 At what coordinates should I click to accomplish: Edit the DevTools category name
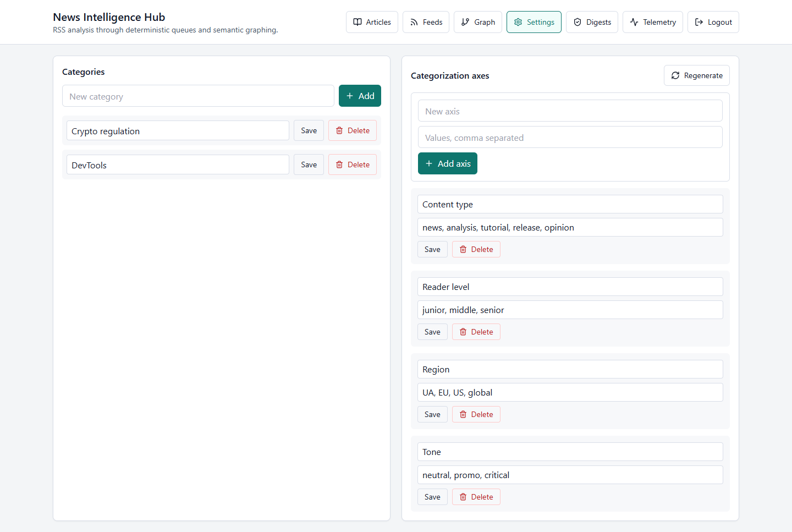[x=178, y=164]
